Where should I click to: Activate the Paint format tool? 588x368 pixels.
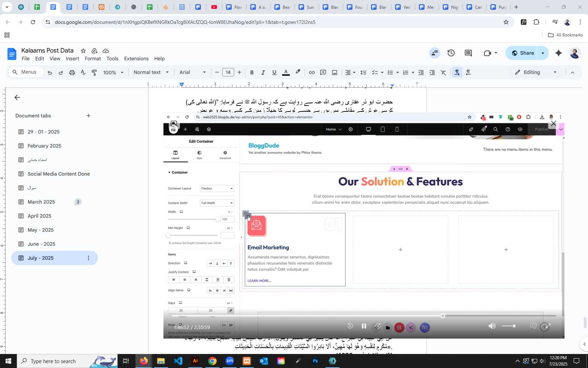tap(94, 73)
